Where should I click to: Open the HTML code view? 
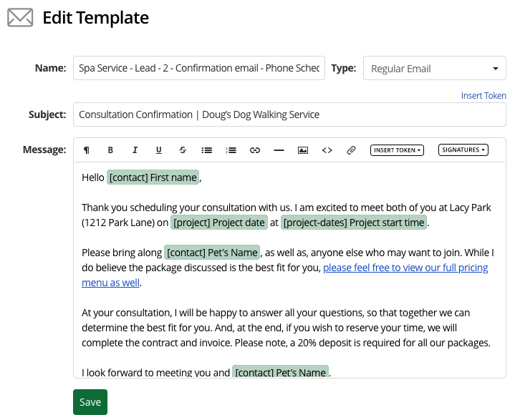point(327,150)
